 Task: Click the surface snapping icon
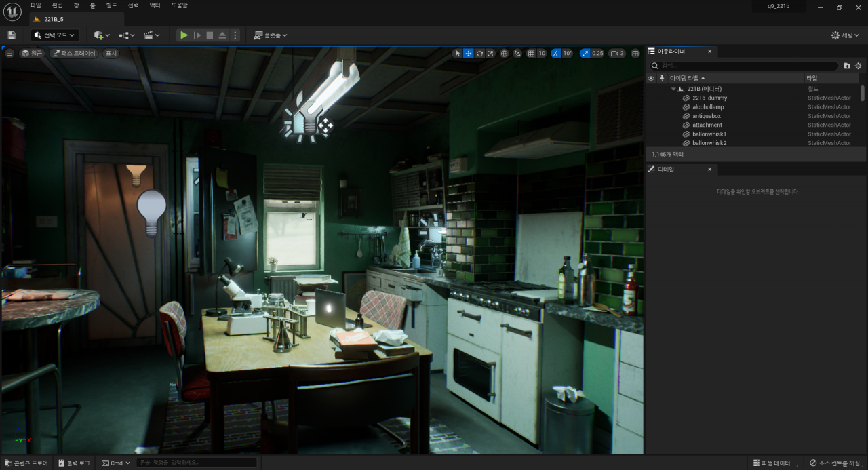pyautogui.click(x=517, y=54)
